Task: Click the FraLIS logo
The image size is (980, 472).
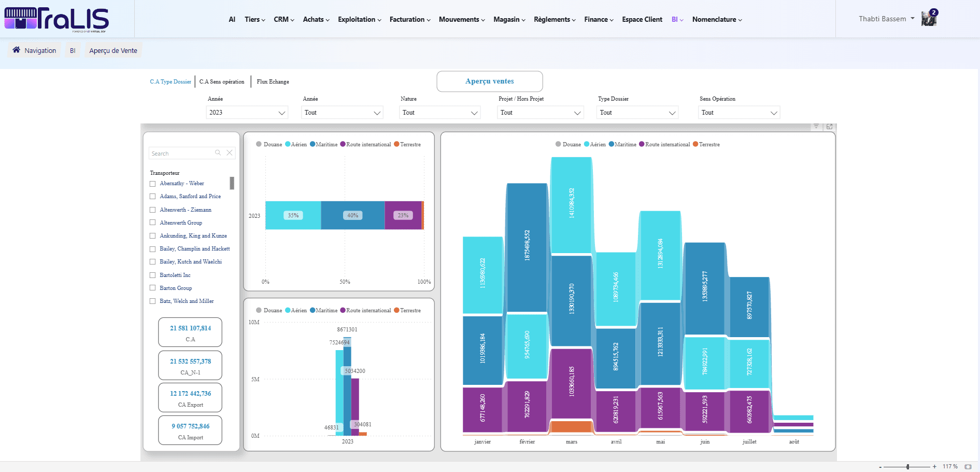Action: point(56,20)
